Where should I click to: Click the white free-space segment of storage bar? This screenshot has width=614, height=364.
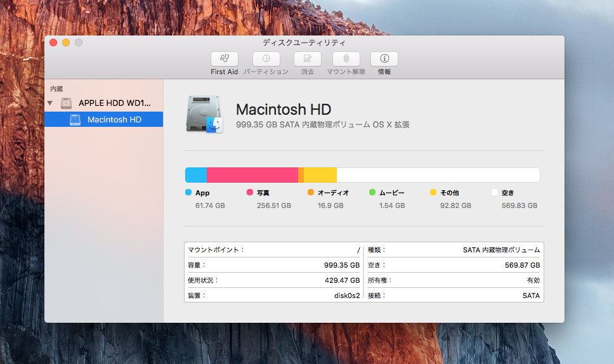[x=438, y=175]
